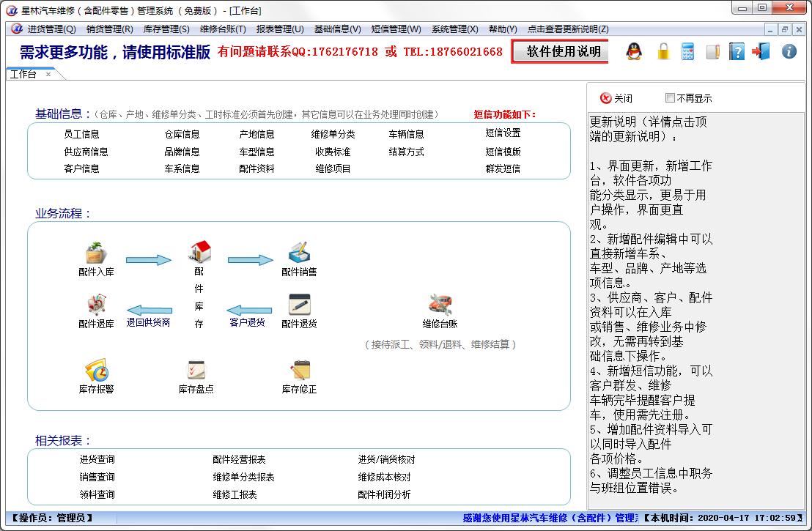Open the 报表管理(U) menu
Image resolution: width=812 pixels, height=531 pixels.
[280, 29]
